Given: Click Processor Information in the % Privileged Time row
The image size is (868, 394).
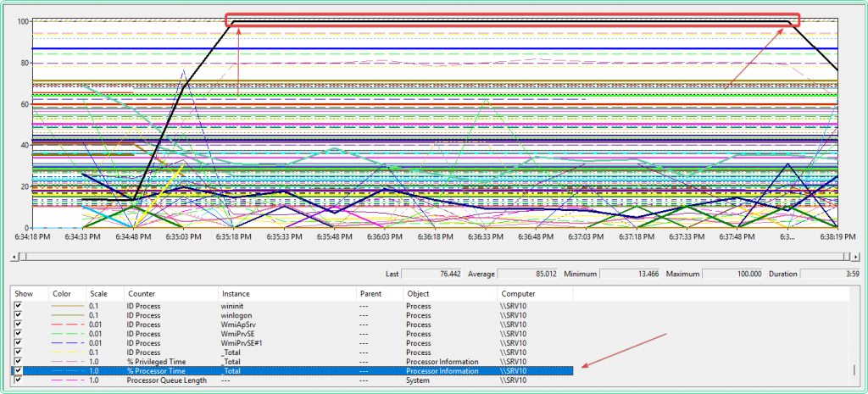Looking at the screenshot, I should point(442,362).
